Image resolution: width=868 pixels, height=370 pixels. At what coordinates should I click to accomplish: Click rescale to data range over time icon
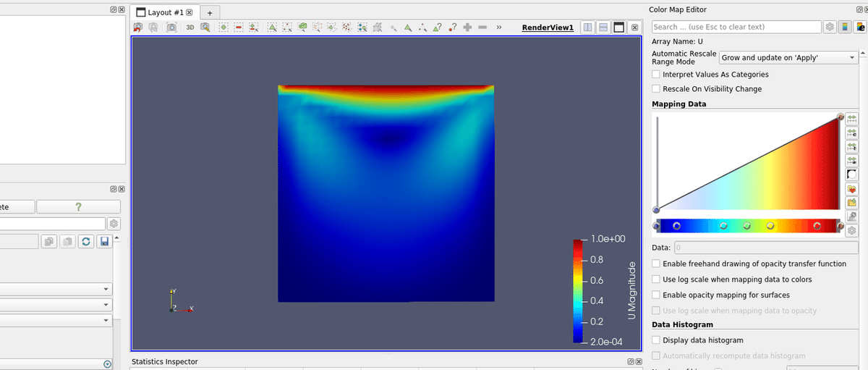coord(851,146)
